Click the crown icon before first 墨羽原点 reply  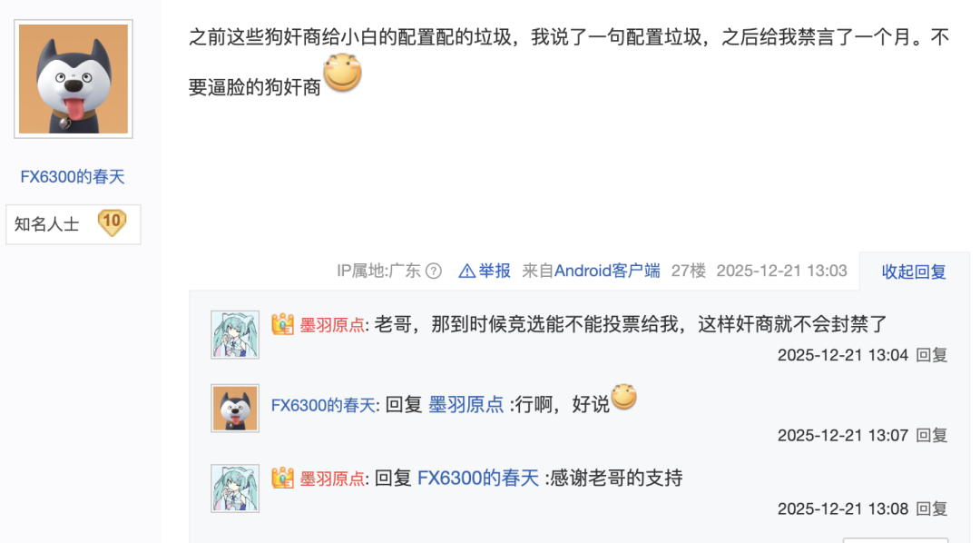282,324
